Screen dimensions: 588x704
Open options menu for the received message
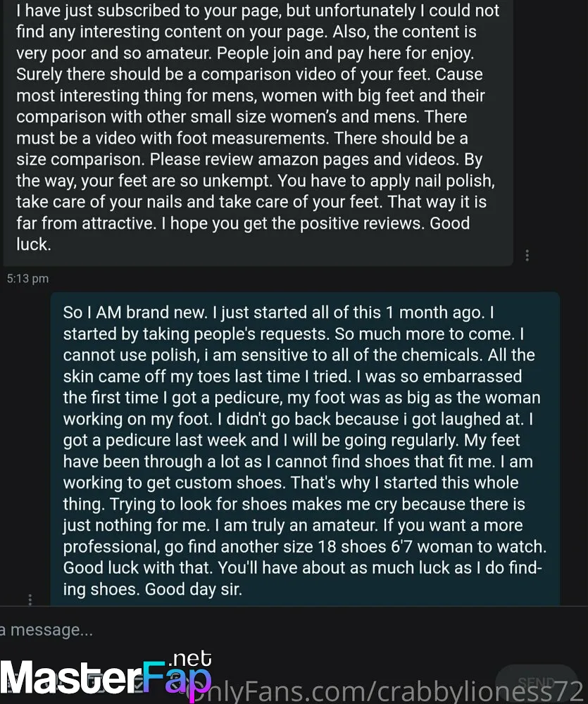pyautogui.click(x=527, y=256)
